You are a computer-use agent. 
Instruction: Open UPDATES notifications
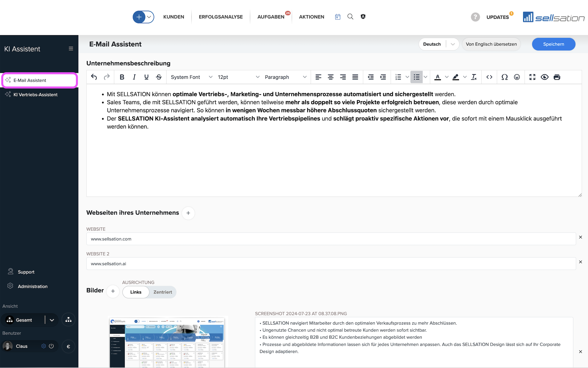pos(498,17)
